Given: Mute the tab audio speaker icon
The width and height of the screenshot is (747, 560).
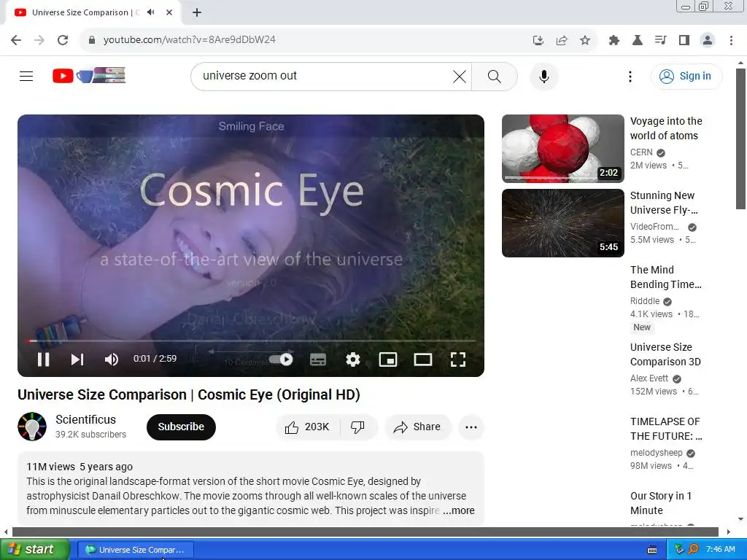Looking at the screenshot, I should tap(151, 12).
